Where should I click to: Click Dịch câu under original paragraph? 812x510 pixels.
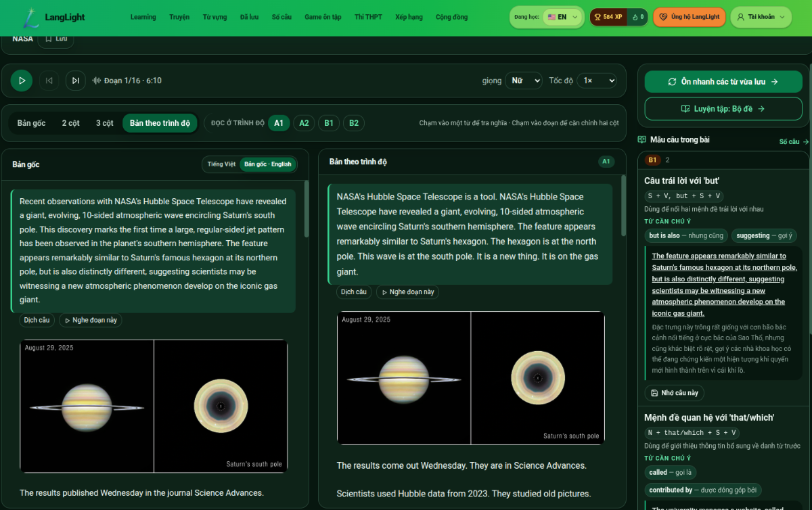pos(37,320)
